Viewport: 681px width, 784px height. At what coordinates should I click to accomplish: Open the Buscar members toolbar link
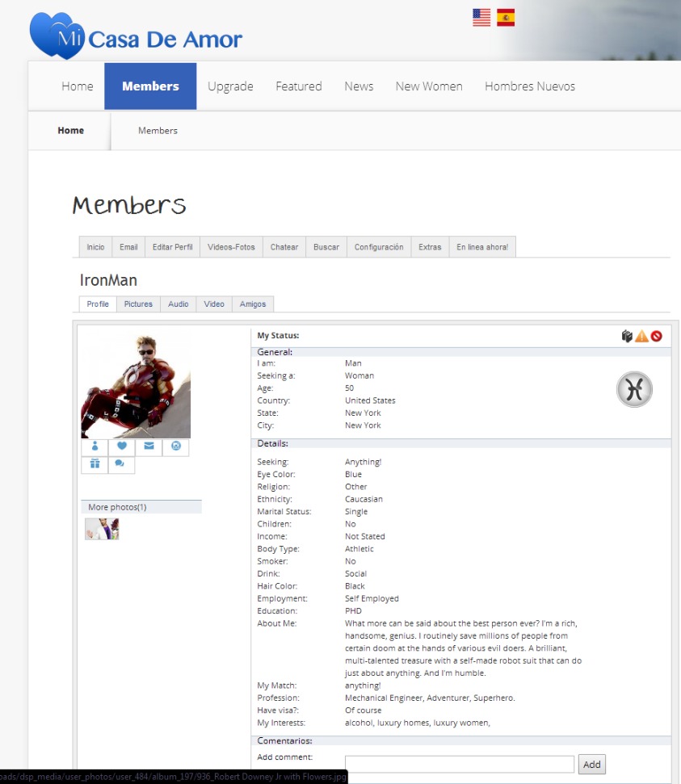326,247
